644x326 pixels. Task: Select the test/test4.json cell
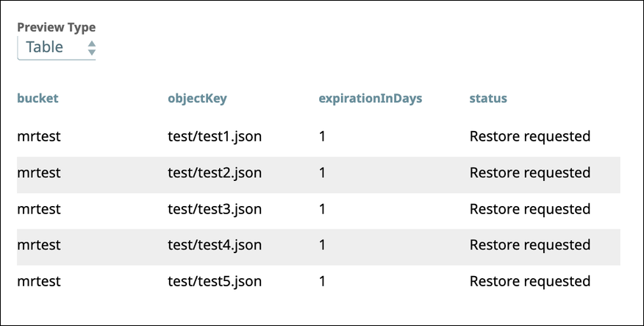pyautogui.click(x=215, y=245)
